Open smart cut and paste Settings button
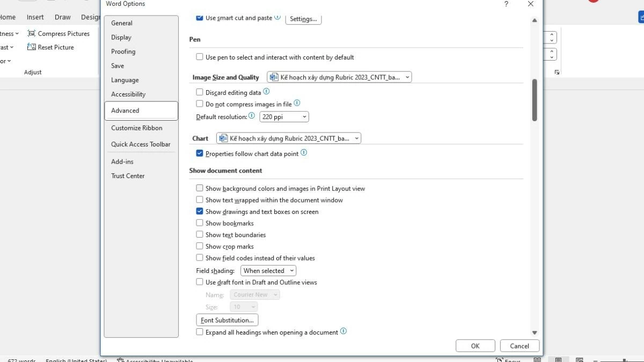 [303, 19]
